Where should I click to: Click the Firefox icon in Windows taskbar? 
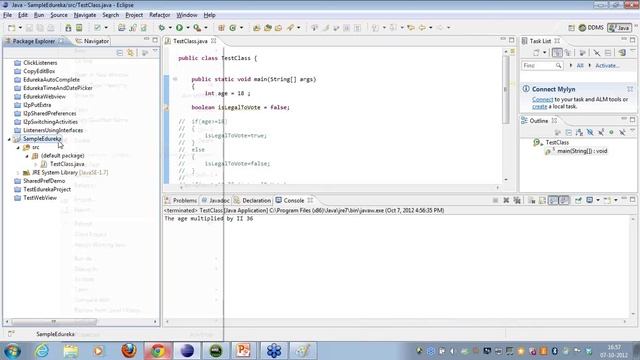click(129, 351)
